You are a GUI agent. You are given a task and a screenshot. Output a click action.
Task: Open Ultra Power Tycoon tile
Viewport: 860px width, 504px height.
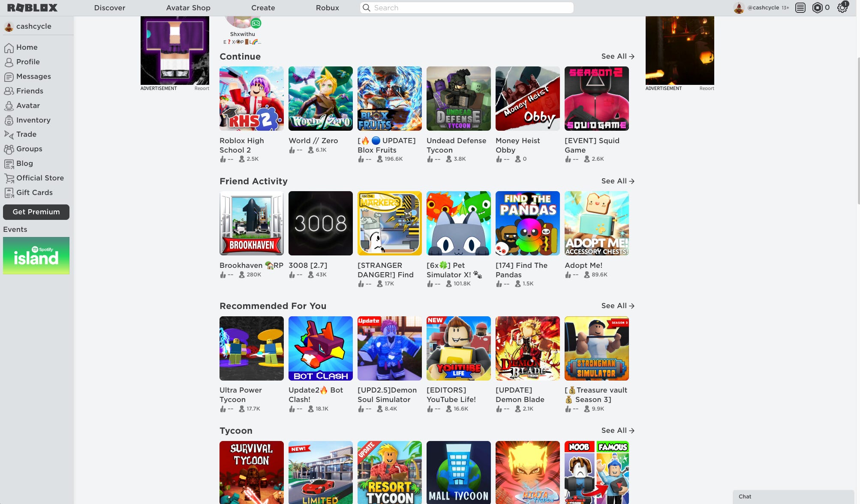pos(252,348)
